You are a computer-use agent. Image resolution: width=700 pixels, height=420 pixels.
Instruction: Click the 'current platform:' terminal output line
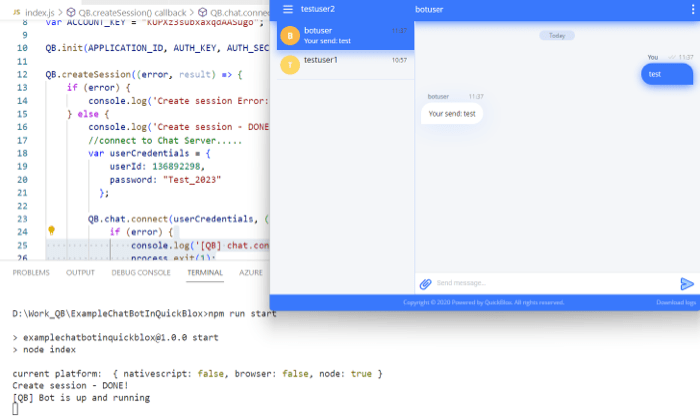tap(197, 374)
